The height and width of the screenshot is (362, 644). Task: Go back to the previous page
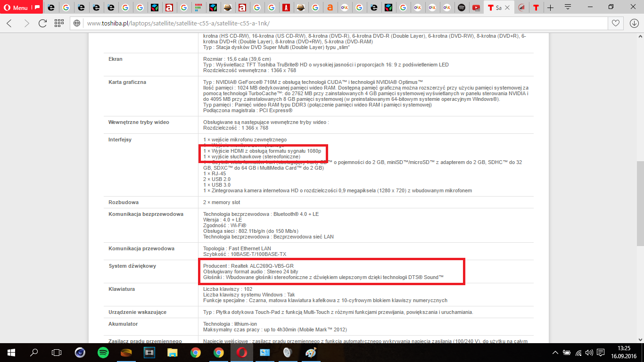[9, 23]
